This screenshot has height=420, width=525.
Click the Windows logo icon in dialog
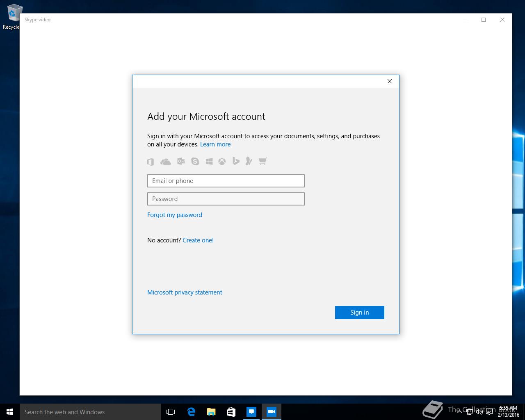(209, 162)
